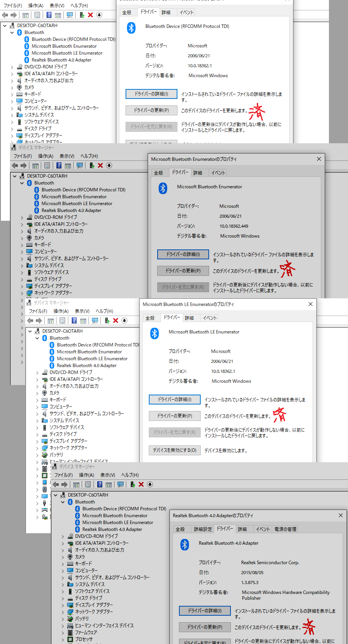
Task: Expand カメラ node beside LE Enumerator dialog
Action: [37, 393]
